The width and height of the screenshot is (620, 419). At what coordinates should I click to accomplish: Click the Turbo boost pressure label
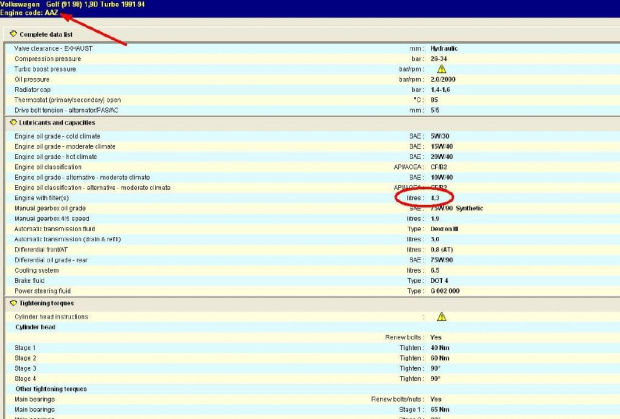pyautogui.click(x=45, y=69)
